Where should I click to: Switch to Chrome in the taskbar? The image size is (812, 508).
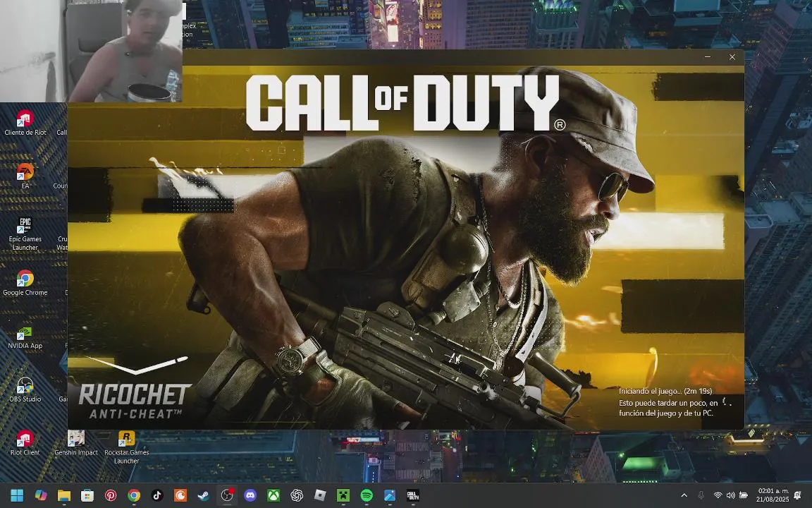[134, 495]
